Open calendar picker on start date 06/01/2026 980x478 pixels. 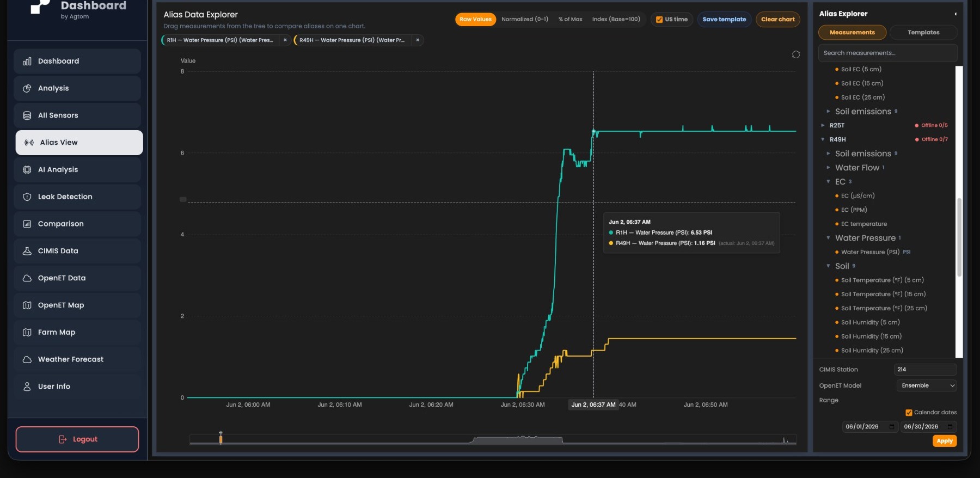click(x=891, y=427)
